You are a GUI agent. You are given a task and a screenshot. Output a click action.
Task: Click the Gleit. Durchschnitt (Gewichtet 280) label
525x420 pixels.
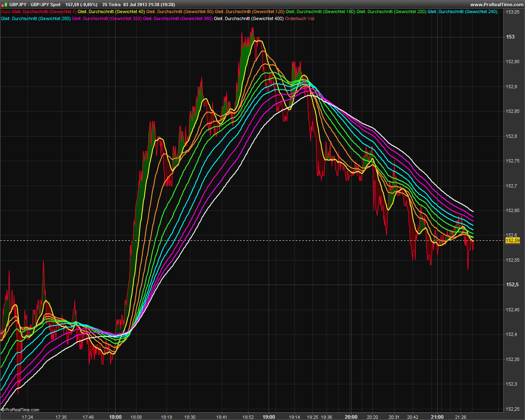(36, 18)
